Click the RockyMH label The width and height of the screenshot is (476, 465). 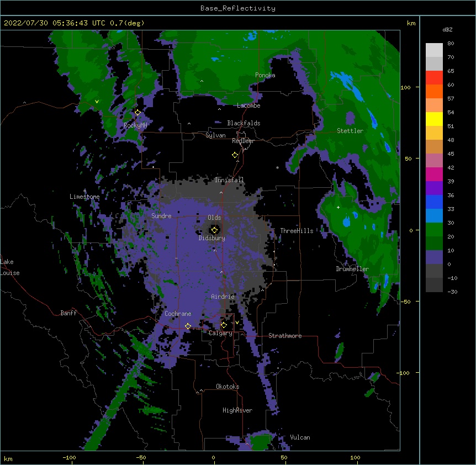pyautogui.click(x=135, y=125)
